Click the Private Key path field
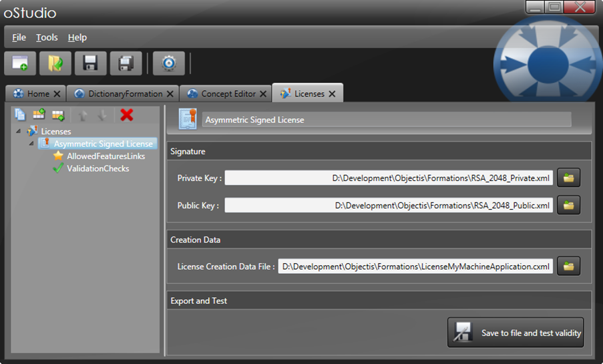Screen dimensions: 603x364 [389, 178]
